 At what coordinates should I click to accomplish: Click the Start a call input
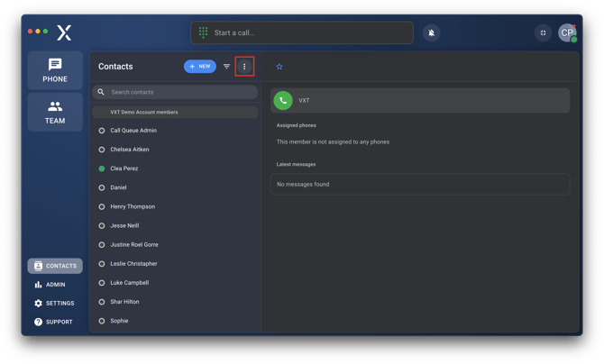coord(307,33)
